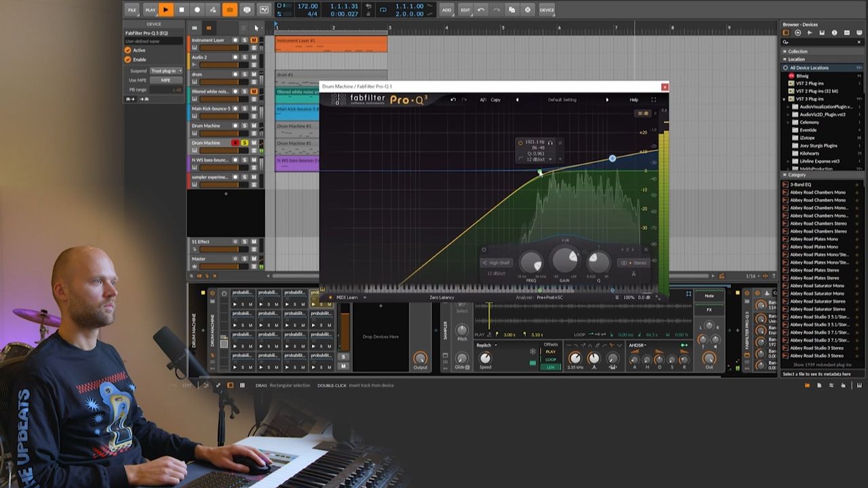Open the High Shelf filter shape dropdown
The height and width of the screenshot is (488, 868).
point(497,263)
